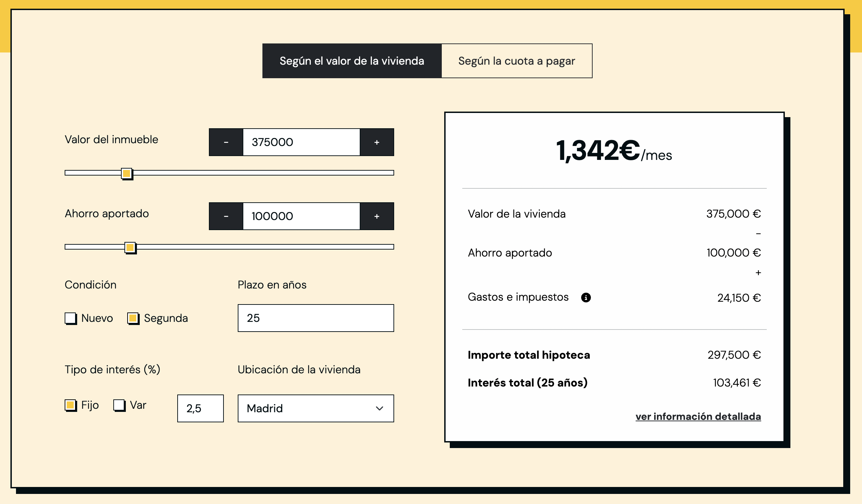The width and height of the screenshot is (862, 504).
Task: Click the Valor del inmueble slider handle
Action: coord(127,173)
